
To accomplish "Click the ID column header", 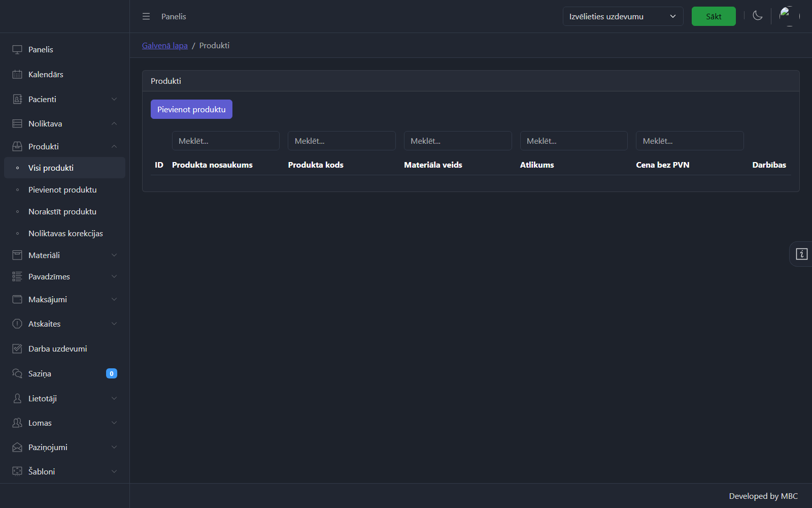I will point(159,165).
